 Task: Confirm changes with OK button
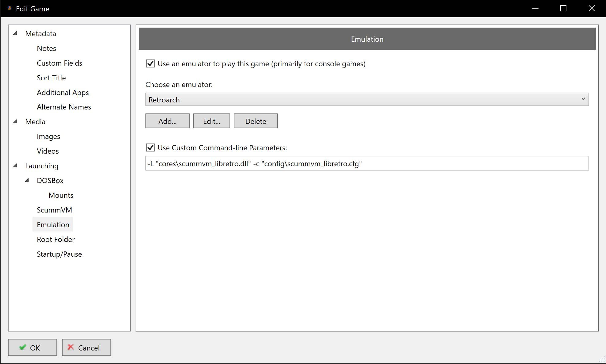(32, 347)
